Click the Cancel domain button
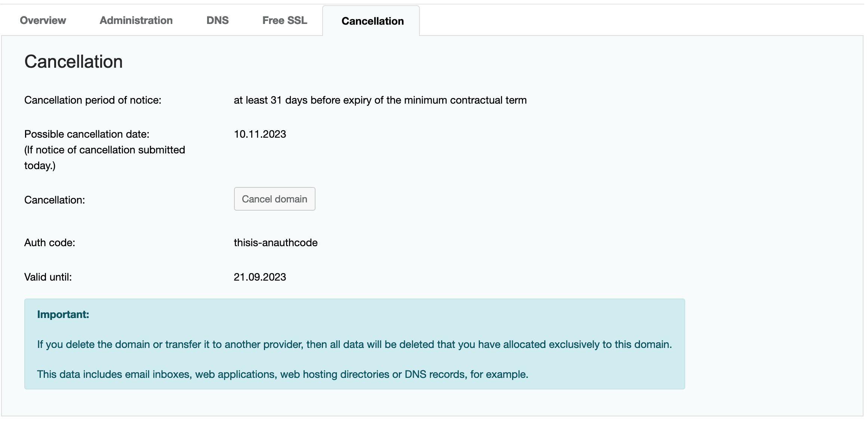The width and height of the screenshot is (868, 428). click(x=274, y=199)
